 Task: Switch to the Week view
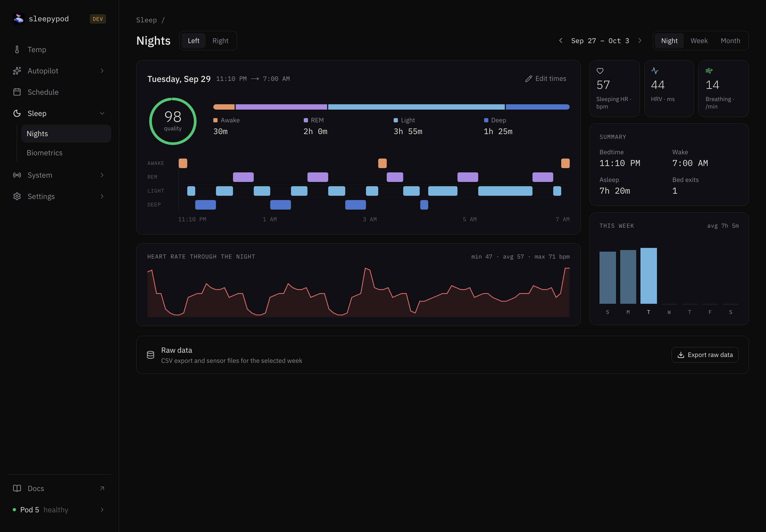(699, 41)
